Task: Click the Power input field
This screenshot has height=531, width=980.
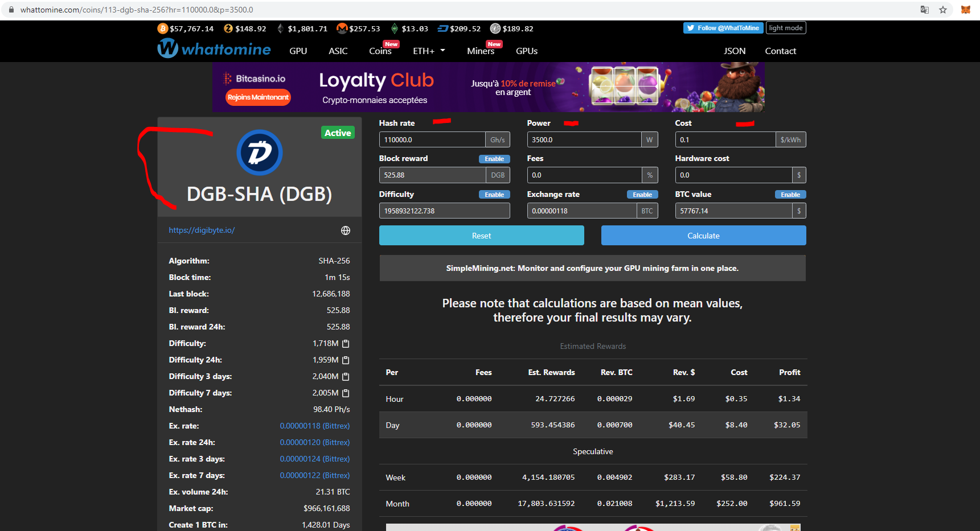Action: pos(584,140)
